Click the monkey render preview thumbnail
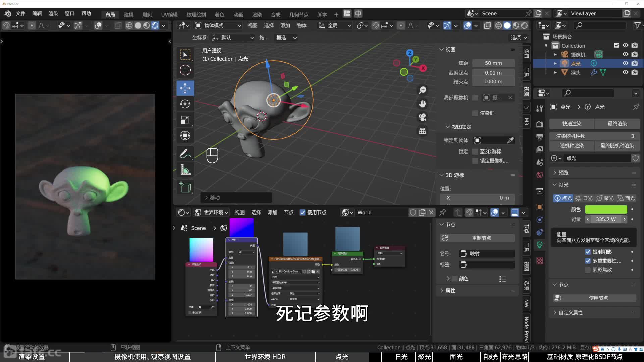This screenshot has width=644, height=362. pos(85,186)
